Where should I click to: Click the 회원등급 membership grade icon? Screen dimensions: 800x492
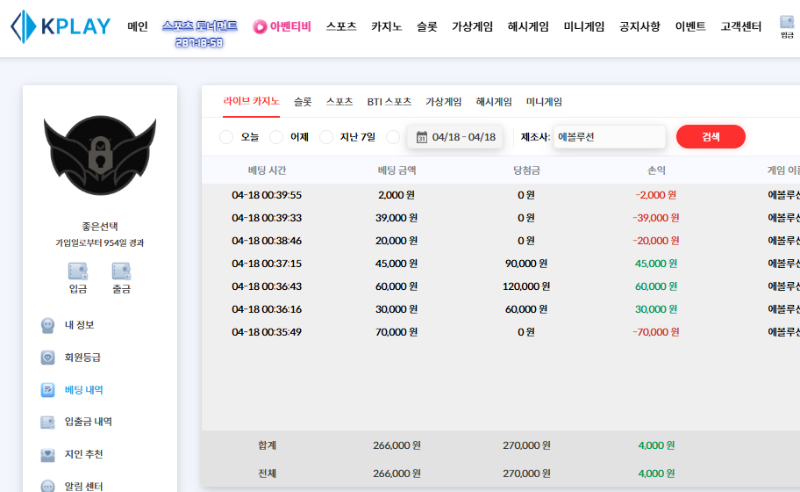(48, 357)
